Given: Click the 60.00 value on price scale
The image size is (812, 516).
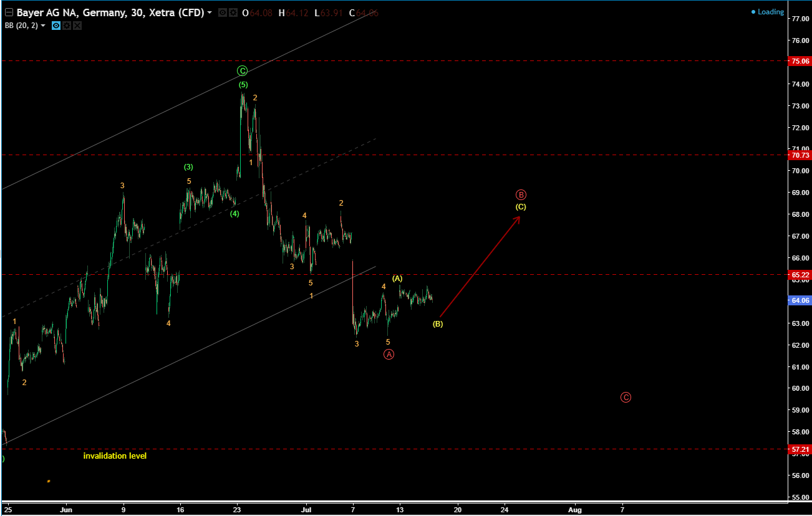Looking at the screenshot, I should point(801,388).
